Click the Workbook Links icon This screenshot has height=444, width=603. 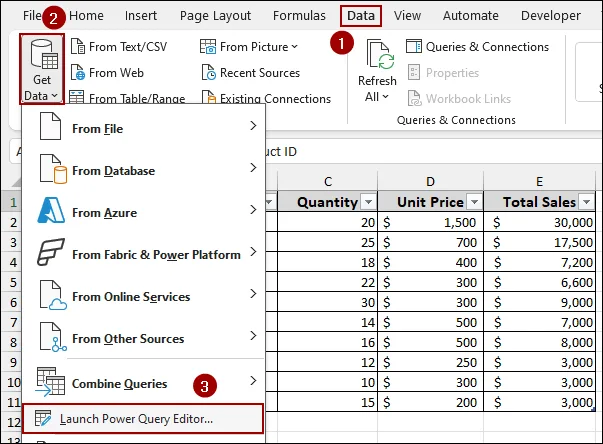point(414,98)
